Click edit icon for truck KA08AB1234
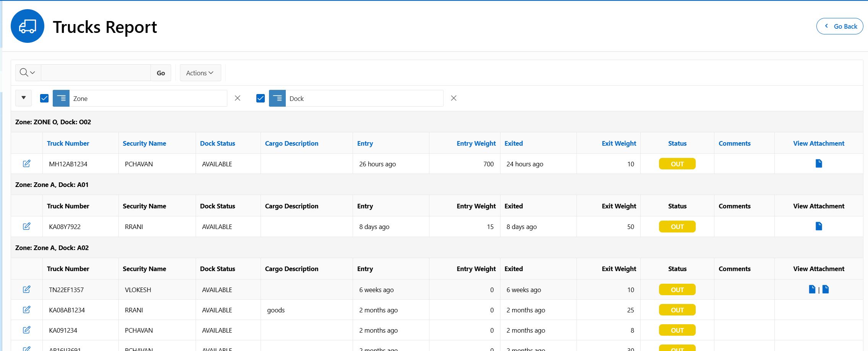This screenshot has width=868, height=351. click(26, 310)
